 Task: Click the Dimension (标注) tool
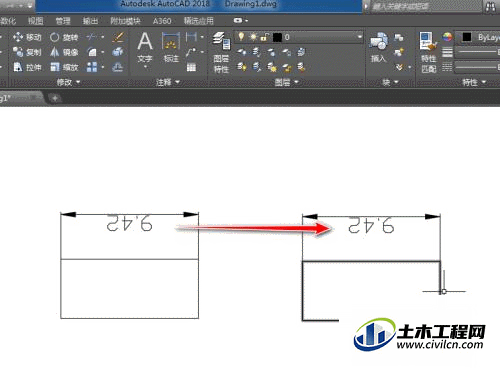pyautogui.click(x=171, y=47)
